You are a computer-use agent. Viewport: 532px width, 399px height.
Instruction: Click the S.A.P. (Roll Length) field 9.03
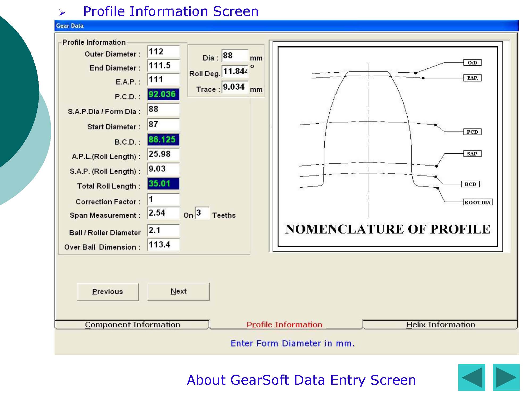click(x=164, y=169)
